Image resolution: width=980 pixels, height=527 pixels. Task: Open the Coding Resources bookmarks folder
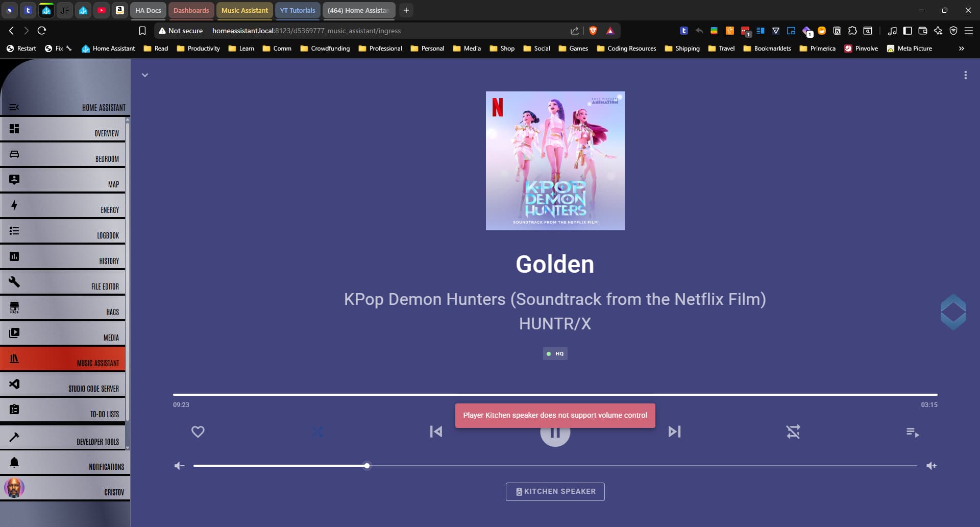click(x=626, y=49)
